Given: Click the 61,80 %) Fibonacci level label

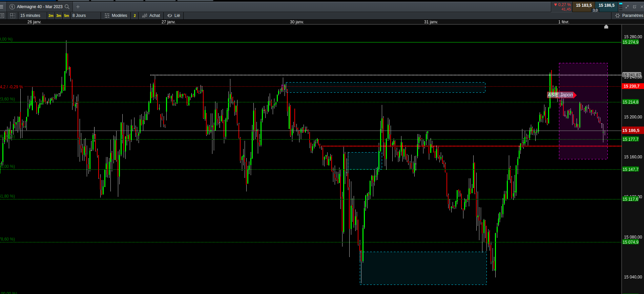Looking at the screenshot, I should point(7,196).
